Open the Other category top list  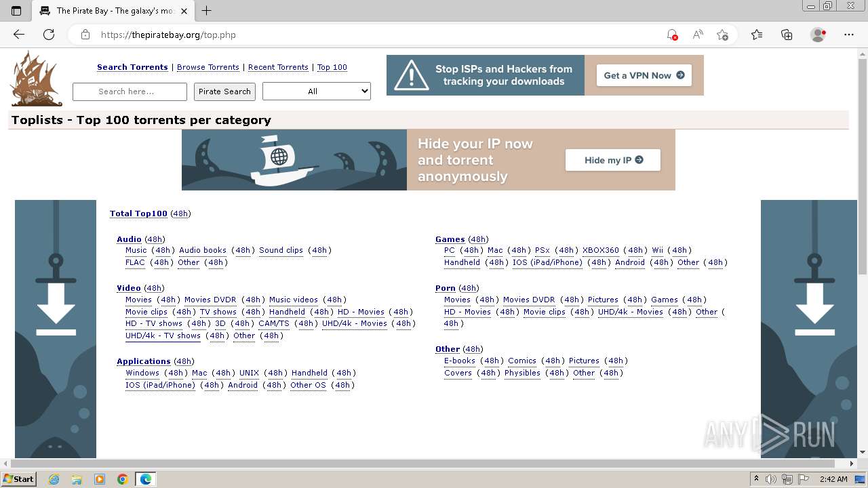click(x=448, y=349)
